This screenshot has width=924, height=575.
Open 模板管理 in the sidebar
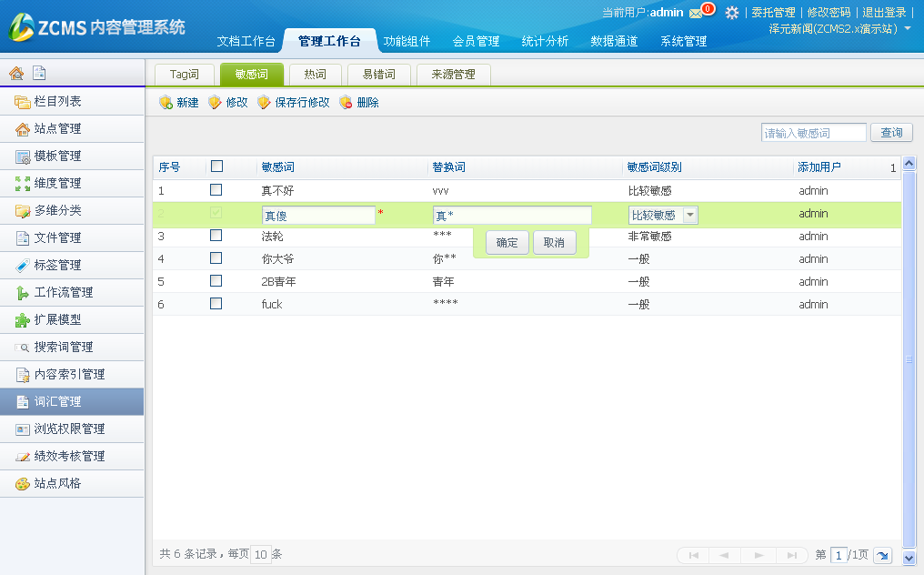tap(57, 156)
